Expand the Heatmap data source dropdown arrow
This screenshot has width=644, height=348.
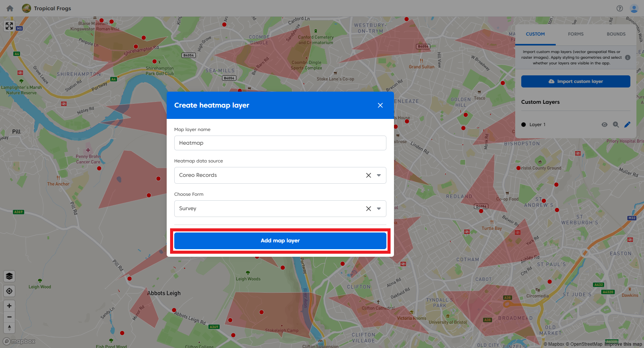pos(379,175)
